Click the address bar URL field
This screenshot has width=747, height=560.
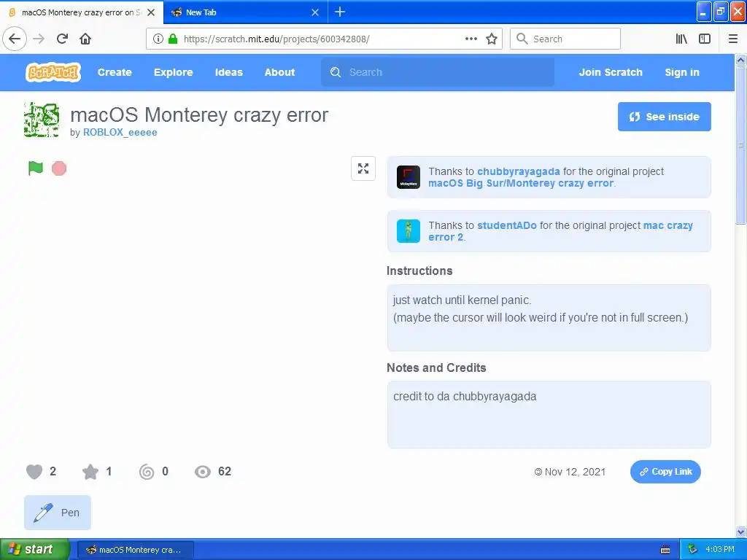tap(324, 39)
